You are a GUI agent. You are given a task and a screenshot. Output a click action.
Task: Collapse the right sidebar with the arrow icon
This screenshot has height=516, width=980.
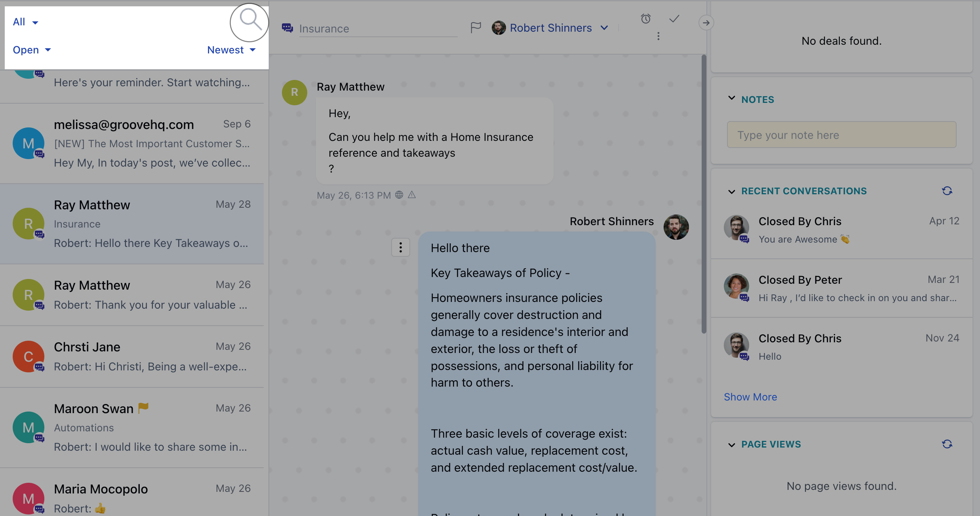point(706,23)
